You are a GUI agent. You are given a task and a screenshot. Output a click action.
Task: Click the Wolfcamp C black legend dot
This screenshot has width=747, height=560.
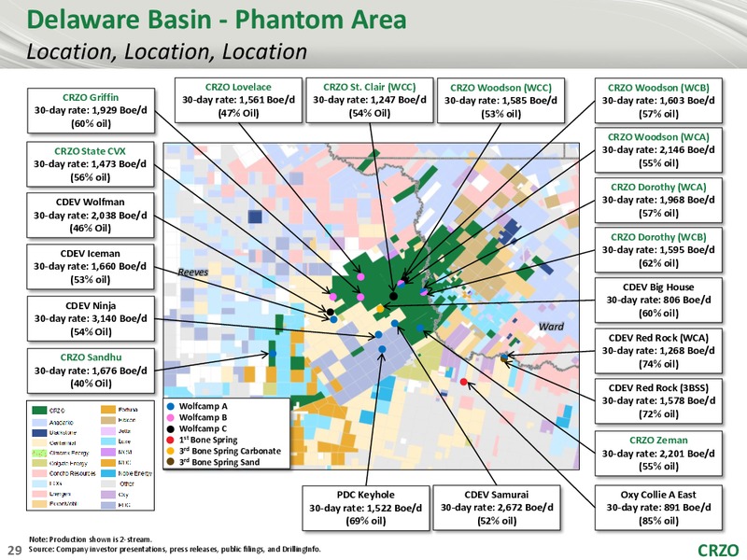click(x=171, y=428)
